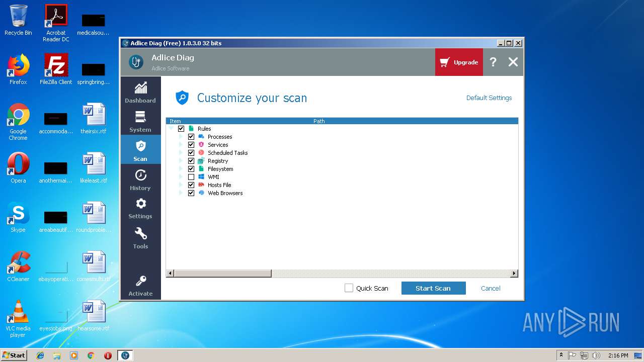Enable the WMI checkbox

[x=191, y=177]
